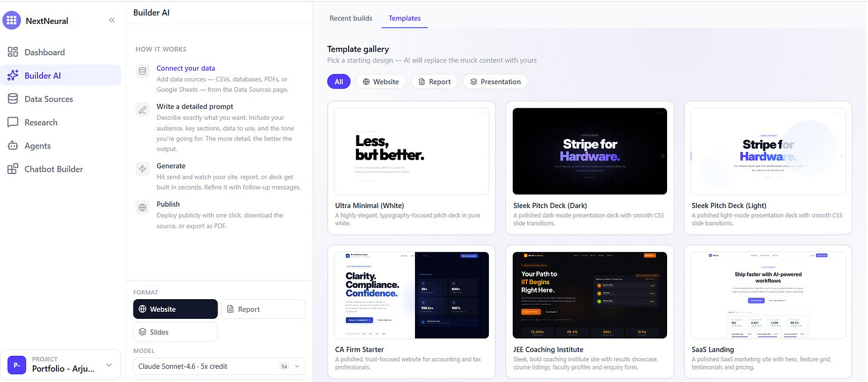Open the SaaS Landing template thumbnail
Viewport: 868px width, 382px height.
(x=768, y=295)
